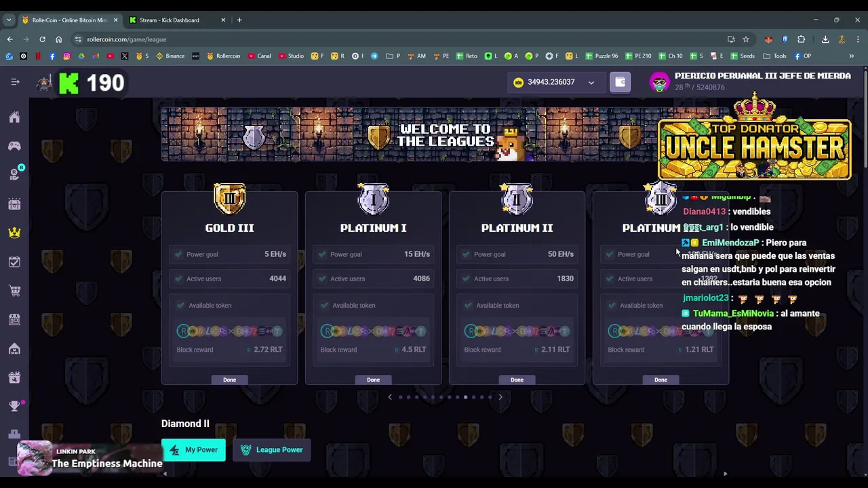
Task: Click Done button on Platinum III card
Action: pyautogui.click(x=660, y=380)
